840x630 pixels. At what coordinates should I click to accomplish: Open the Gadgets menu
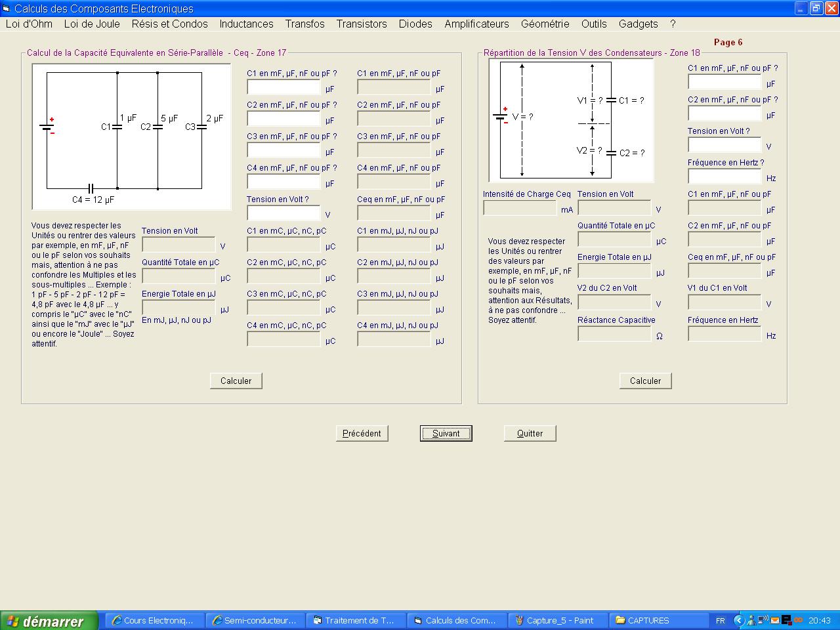click(x=638, y=24)
